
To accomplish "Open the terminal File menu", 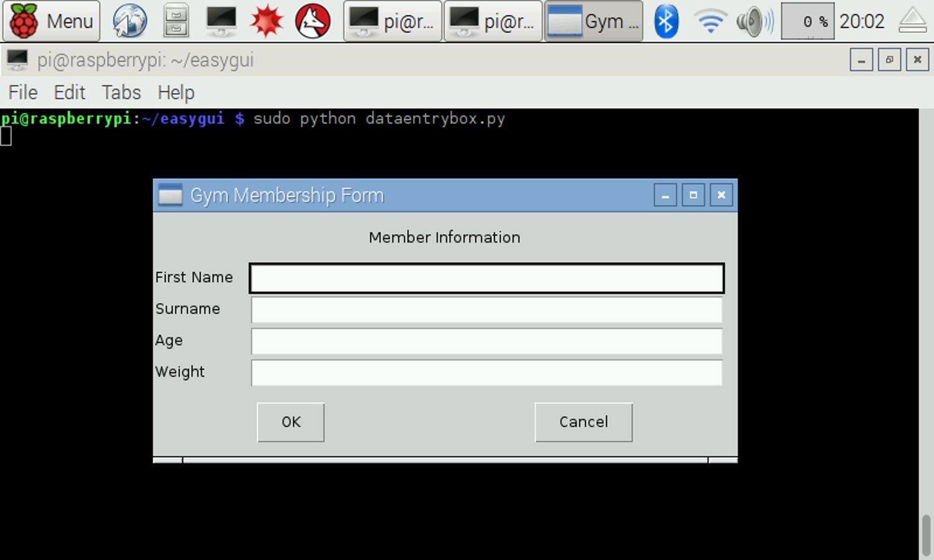I will [23, 92].
